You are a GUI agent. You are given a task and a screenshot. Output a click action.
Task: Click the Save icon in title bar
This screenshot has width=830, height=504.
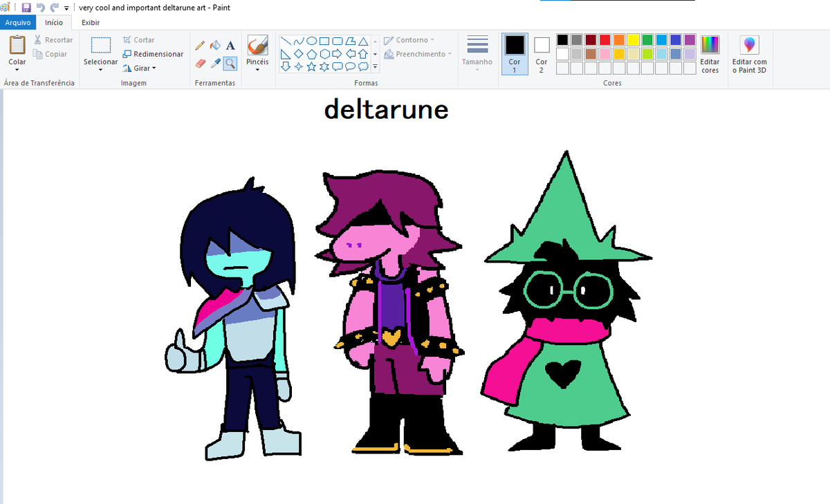26,8
